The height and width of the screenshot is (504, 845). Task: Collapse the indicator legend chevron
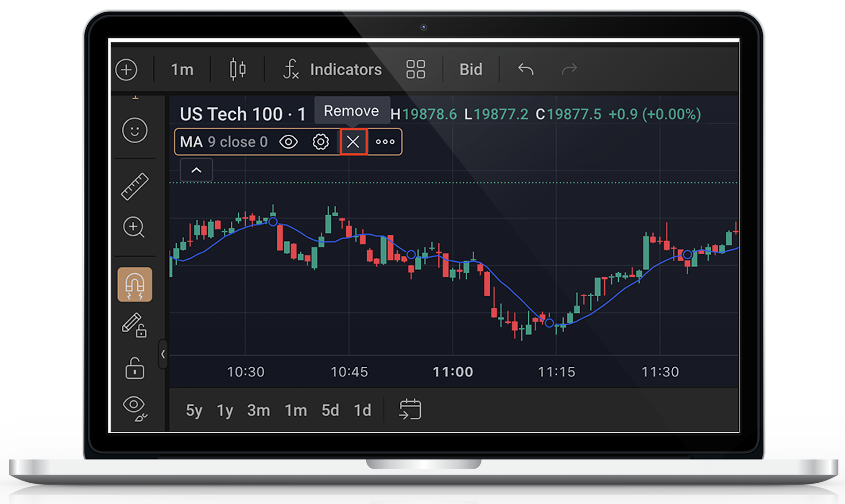pyautogui.click(x=196, y=171)
